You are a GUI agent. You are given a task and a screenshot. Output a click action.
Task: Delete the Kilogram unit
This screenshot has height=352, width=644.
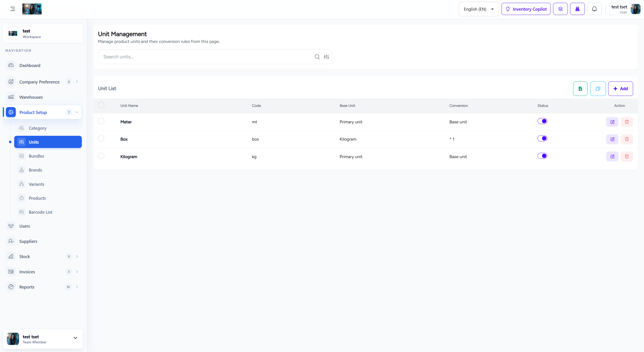pos(627,156)
